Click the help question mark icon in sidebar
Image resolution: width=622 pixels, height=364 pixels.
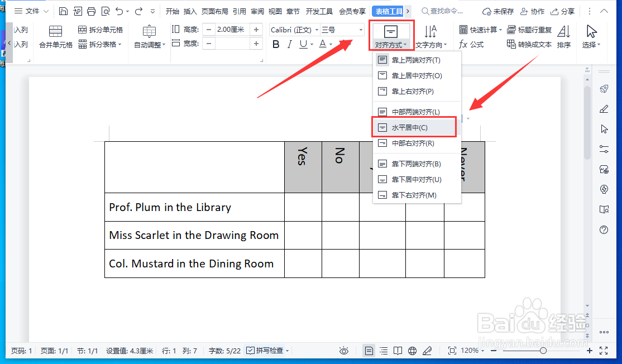click(604, 229)
